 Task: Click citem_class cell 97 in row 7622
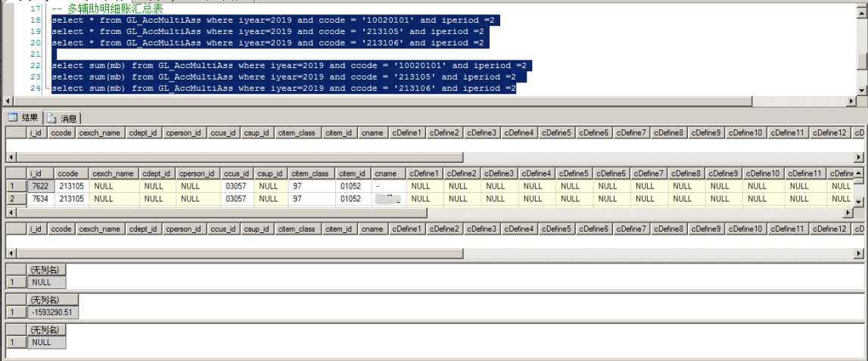click(x=312, y=187)
